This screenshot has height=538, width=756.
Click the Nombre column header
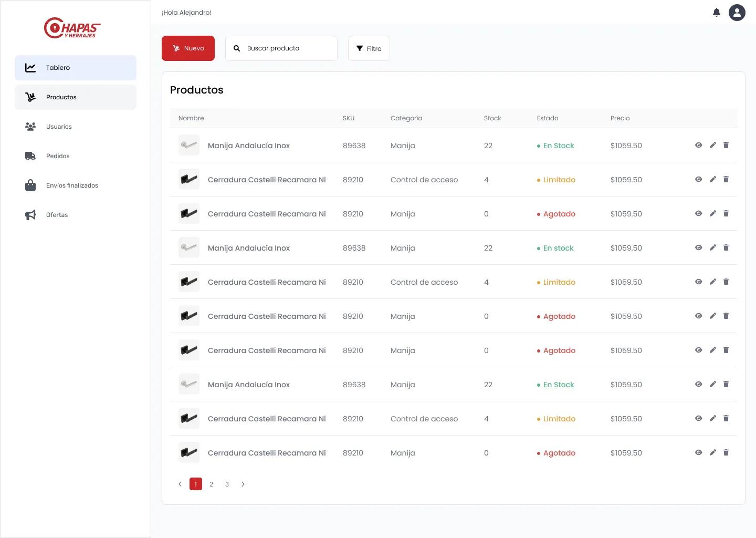[x=191, y=118]
